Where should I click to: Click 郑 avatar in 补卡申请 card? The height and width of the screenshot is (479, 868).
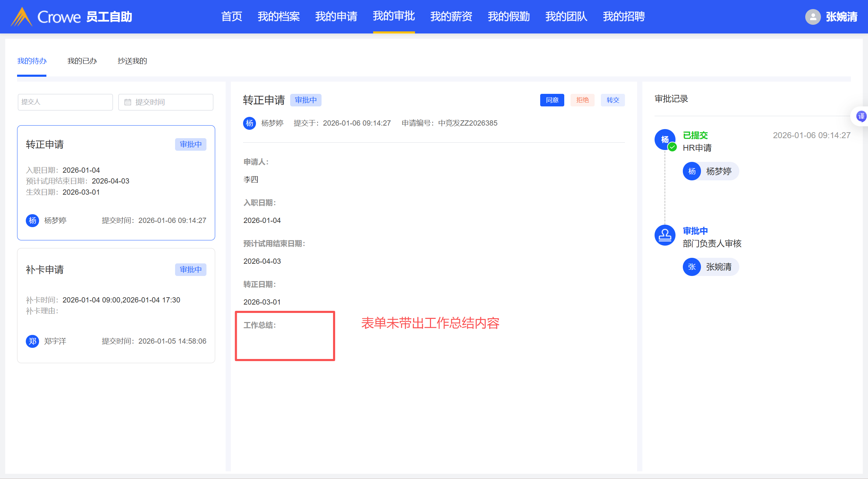pos(32,341)
